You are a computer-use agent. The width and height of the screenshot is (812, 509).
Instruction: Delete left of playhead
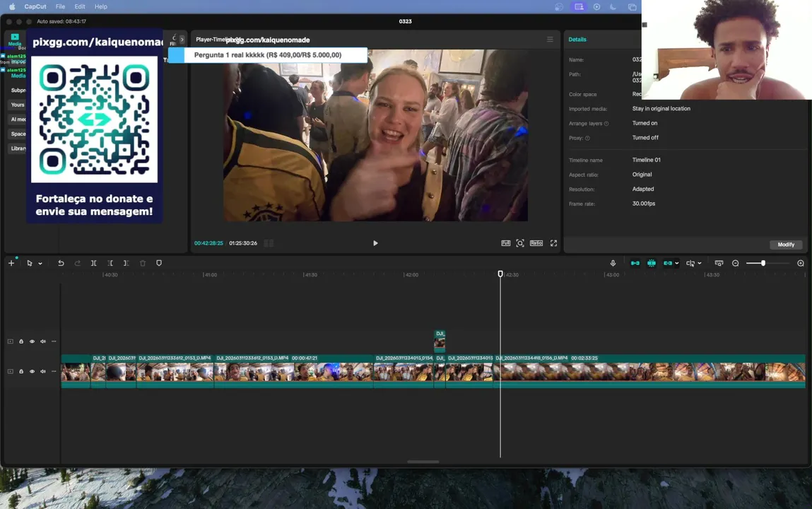point(110,263)
